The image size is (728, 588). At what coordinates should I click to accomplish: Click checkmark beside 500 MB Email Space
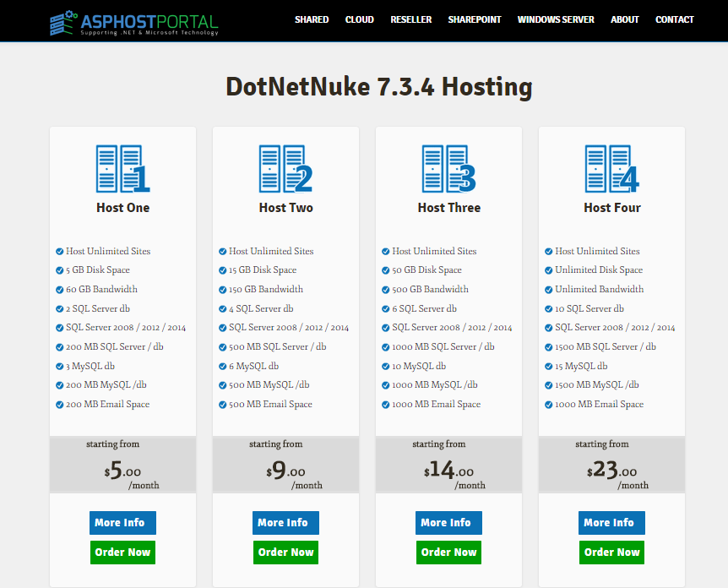(x=222, y=405)
